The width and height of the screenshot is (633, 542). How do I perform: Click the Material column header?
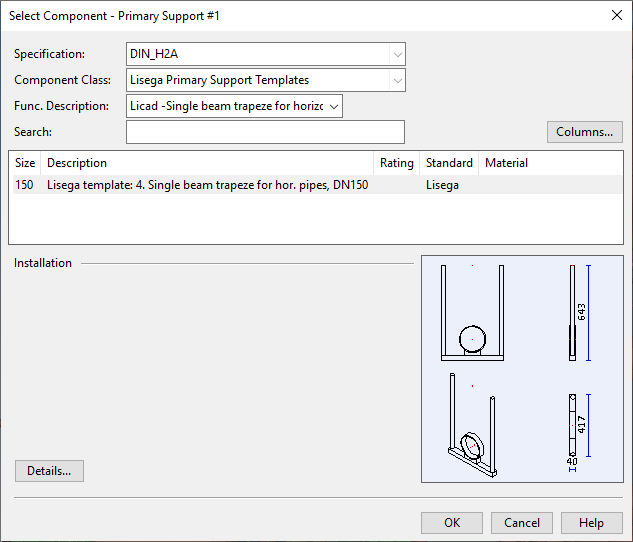(506, 163)
